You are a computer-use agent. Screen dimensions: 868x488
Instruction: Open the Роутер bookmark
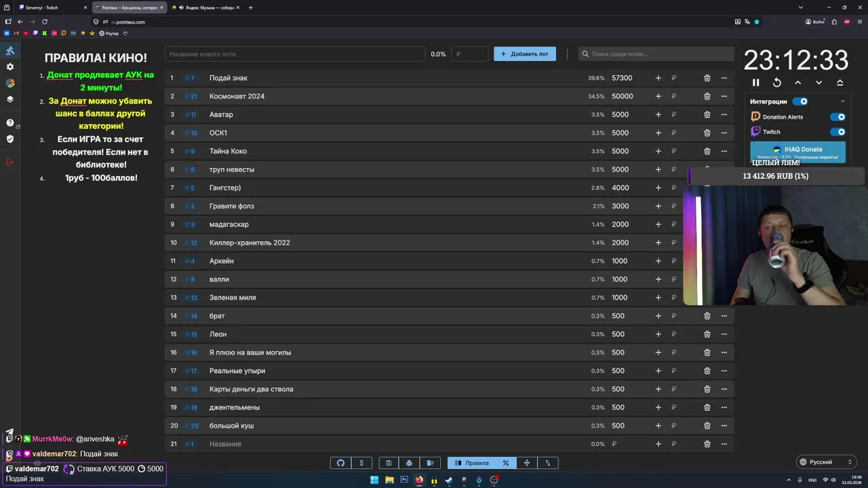coord(108,33)
